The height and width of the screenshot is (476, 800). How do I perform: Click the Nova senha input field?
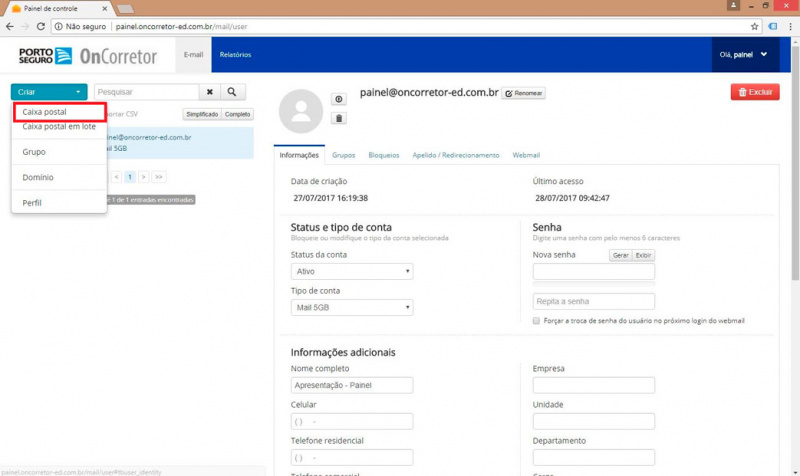coord(593,271)
